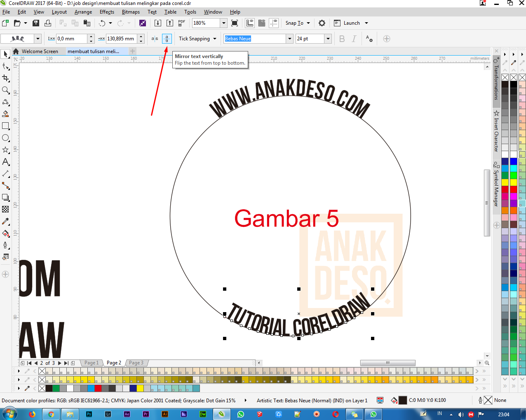This screenshot has height=420, width=526.
Task: Open the Open-file dropdown arrow
Action: tap(26, 23)
